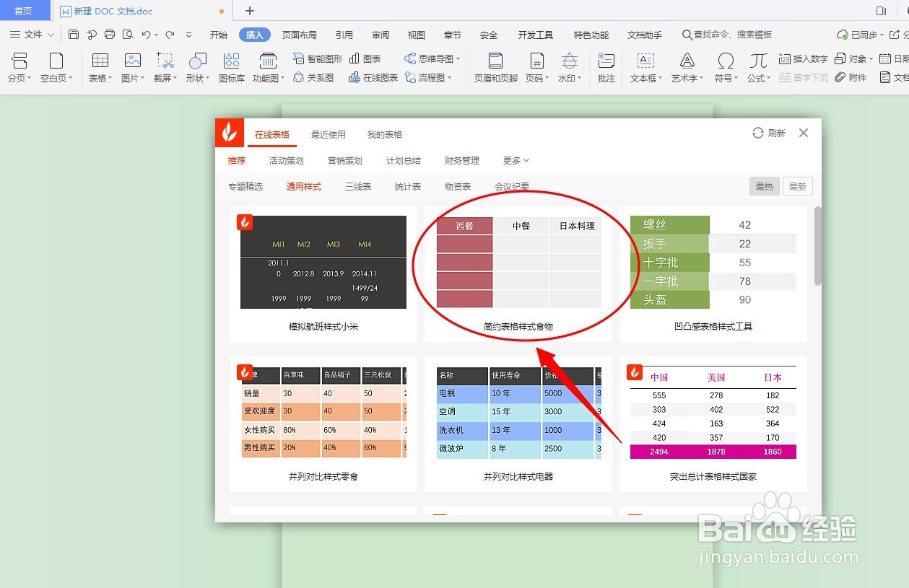Expand the 对象 object dropdown
The image size is (909, 588).
[871, 59]
